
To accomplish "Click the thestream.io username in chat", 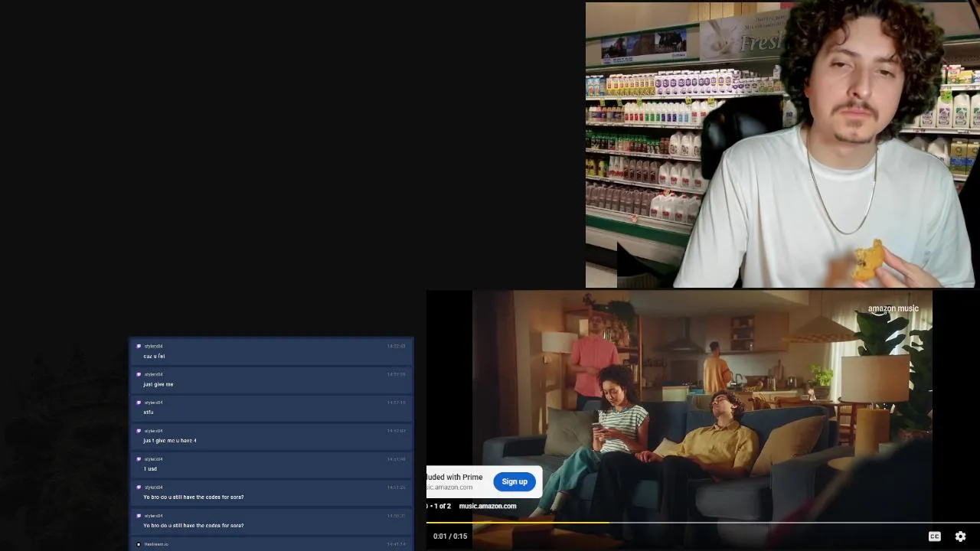I will tap(156, 544).
